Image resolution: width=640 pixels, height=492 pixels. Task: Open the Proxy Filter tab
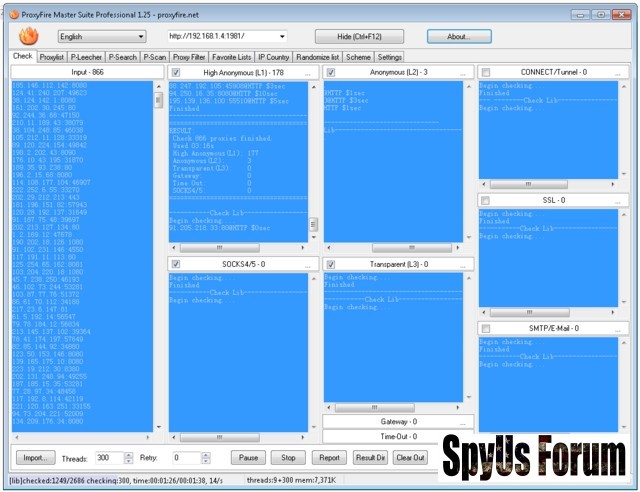(188, 57)
